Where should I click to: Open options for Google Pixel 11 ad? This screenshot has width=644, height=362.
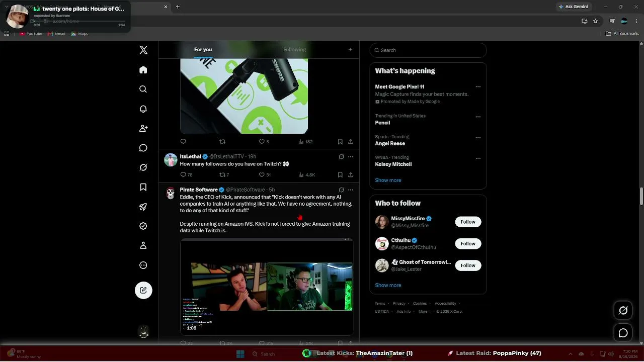[x=478, y=87]
